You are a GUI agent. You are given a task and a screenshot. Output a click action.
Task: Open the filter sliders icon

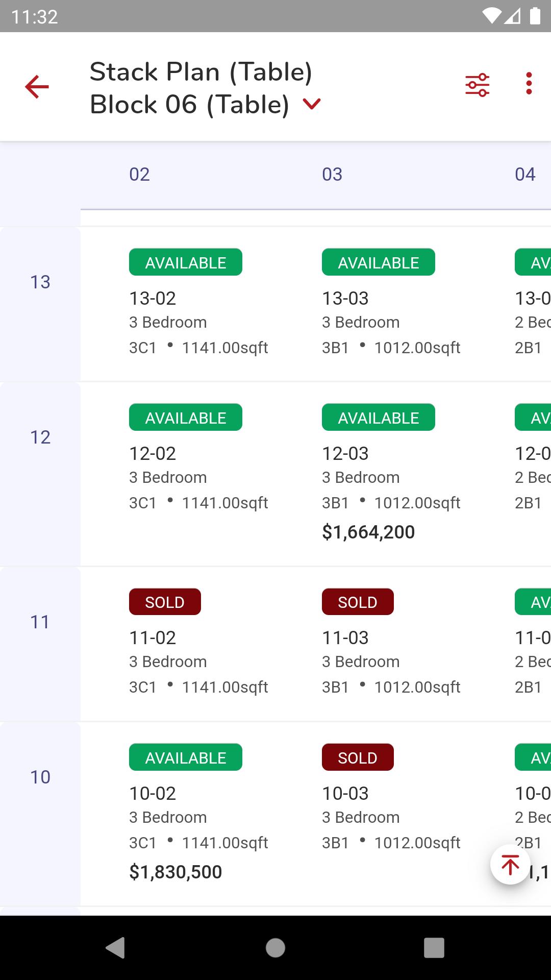pos(477,84)
